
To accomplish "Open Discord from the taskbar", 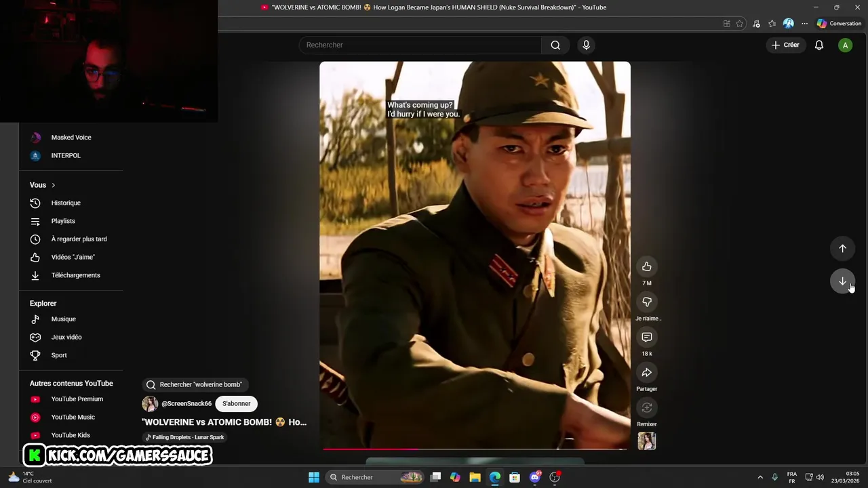I will tap(534, 477).
